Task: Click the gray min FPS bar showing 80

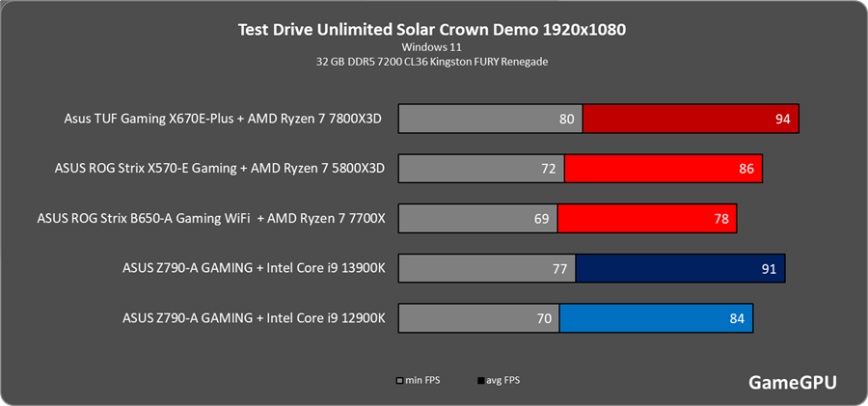Action: point(491,119)
